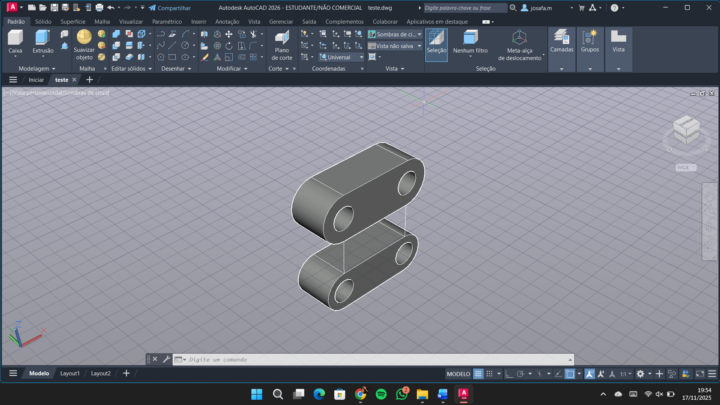Open the Layout1 tab
The image size is (720, 405).
69,373
